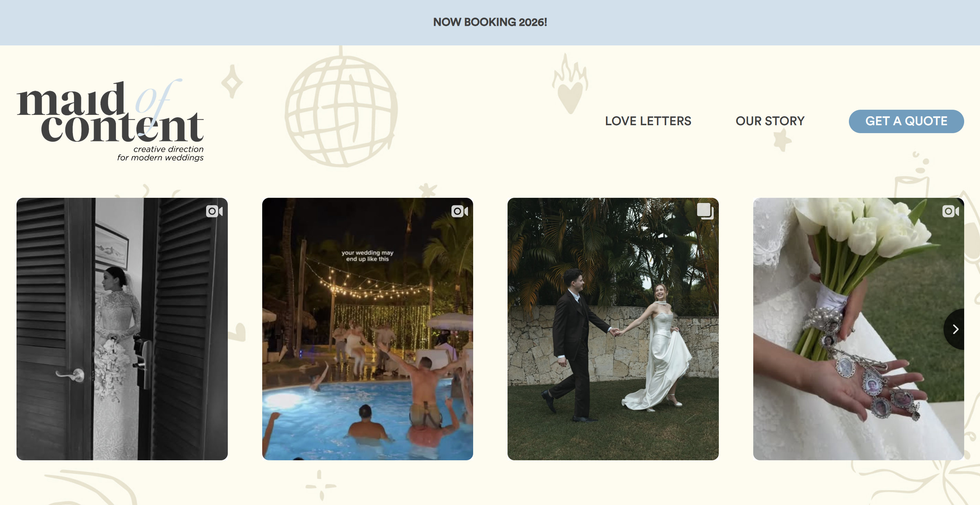Open the Love Letters page
The height and width of the screenshot is (505, 980).
(x=648, y=121)
